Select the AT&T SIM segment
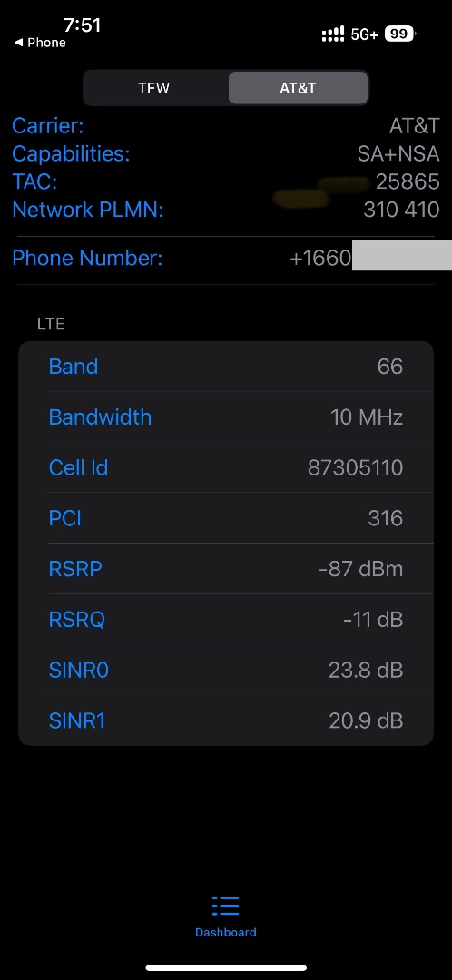The image size is (452, 980). pos(298,88)
